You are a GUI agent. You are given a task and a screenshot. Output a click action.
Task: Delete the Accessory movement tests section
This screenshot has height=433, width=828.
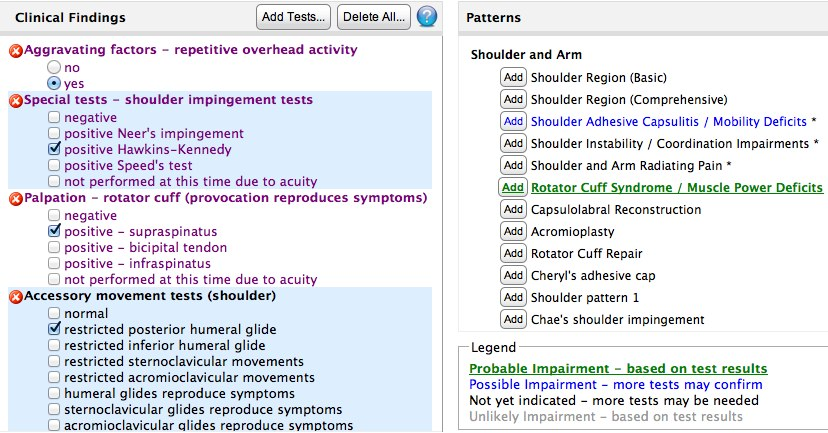15,296
